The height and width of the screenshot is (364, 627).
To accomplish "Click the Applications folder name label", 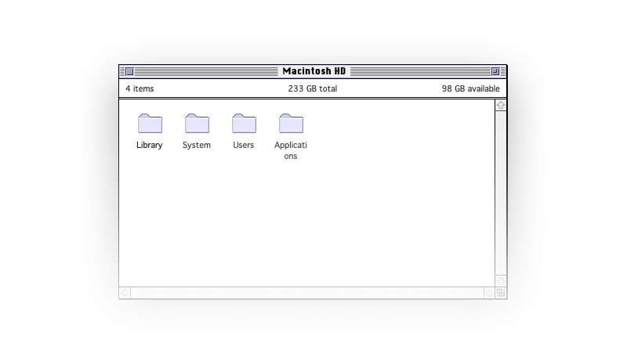I will pos(291,150).
